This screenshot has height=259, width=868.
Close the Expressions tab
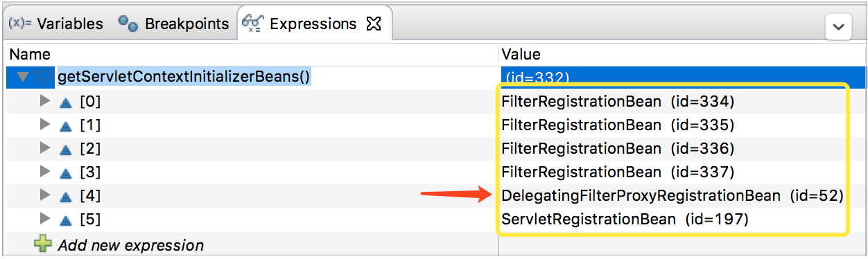(374, 24)
